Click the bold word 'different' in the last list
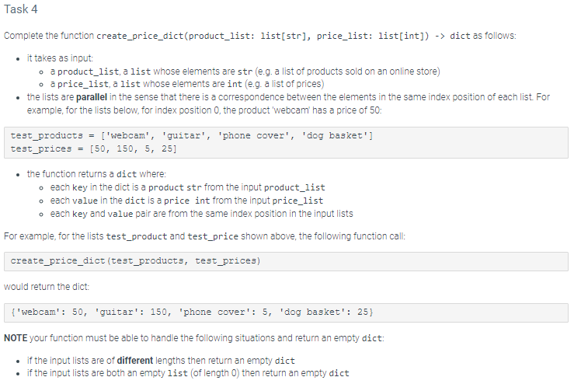The height and width of the screenshot is (384, 588). point(135,361)
